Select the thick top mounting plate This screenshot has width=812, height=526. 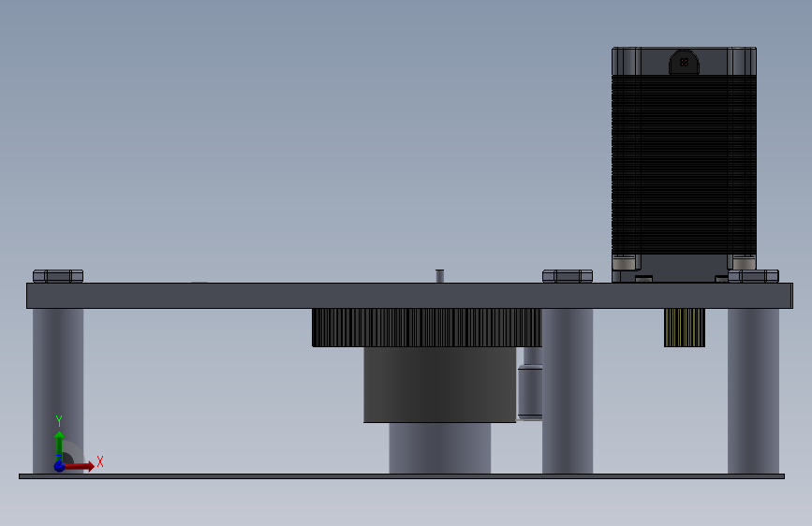click(x=409, y=296)
